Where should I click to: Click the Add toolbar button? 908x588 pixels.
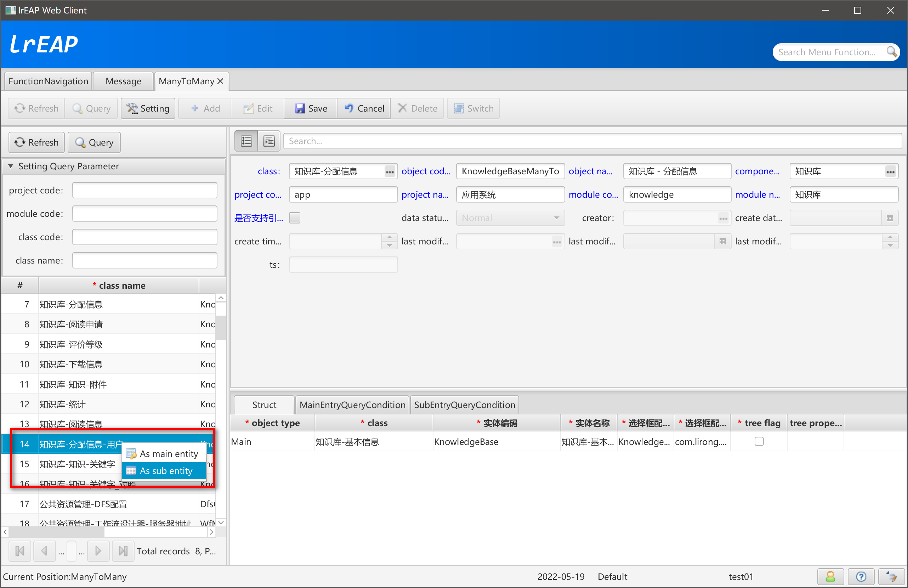click(x=205, y=108)
